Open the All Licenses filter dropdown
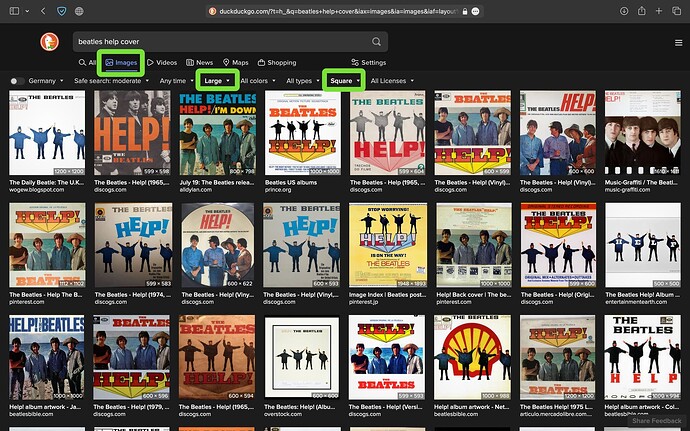Image resolution: width=690 pixels, height=431 pixels. [x=392, y=81]
